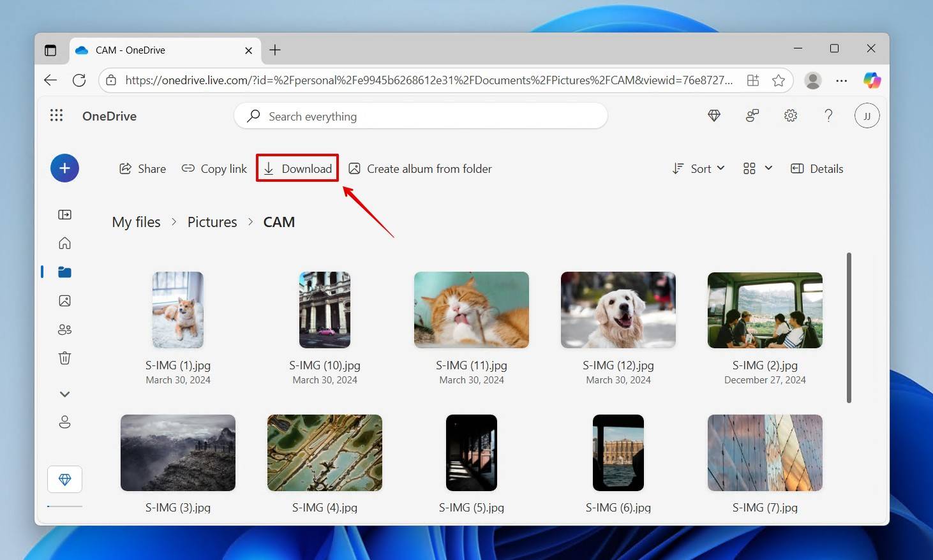Open Help using the question mark icon
933x560 pixels.
coord(828,115)
